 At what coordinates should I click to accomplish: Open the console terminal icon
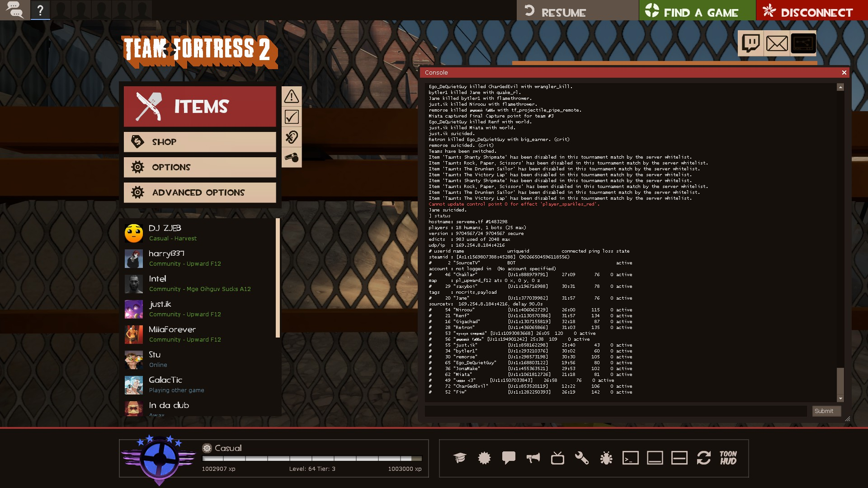pos(630,458)
